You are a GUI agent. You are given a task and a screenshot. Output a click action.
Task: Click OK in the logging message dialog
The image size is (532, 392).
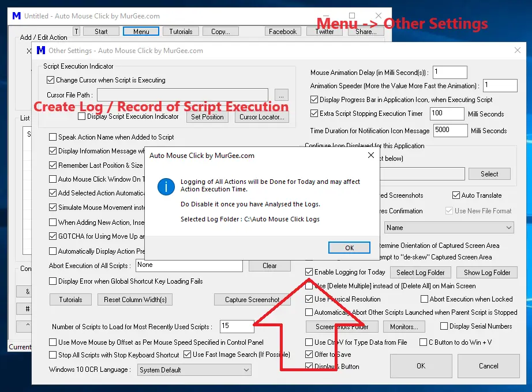point(349,247)
